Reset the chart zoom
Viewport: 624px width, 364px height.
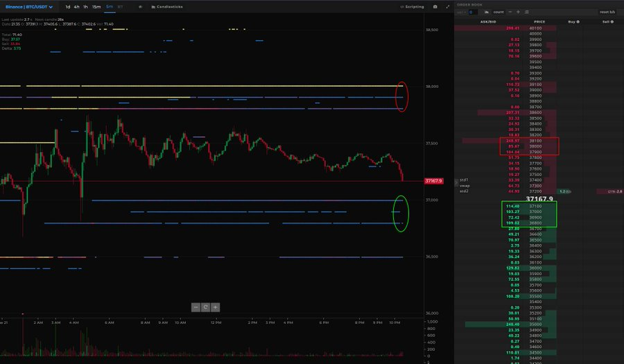pyautogui.click(x=206, y=306)
